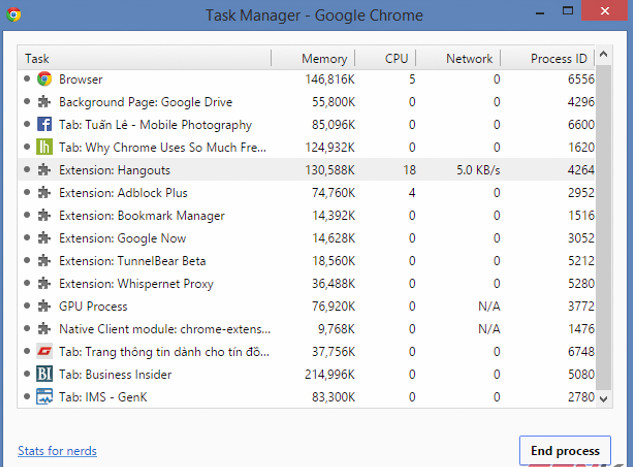
Task: Select the Browser task row
Action: point(307,79)
